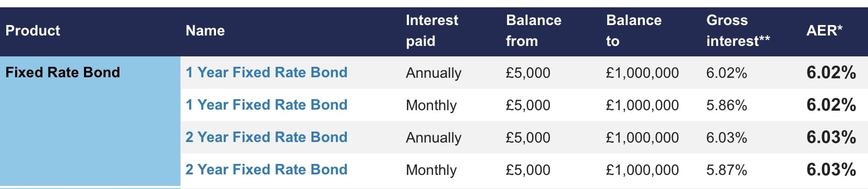Viewport: 868px width, 189px height.
Task: Open the monthly paid 1 Year Fixed Rate Bond link
Action: point(267,105)
